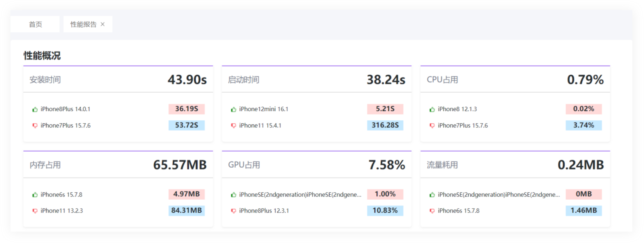The image size is (644, 243).
Task: Click thumbs-down icon beside iPhone6s 15.7.8 traffic row
Action: (432, 211)
